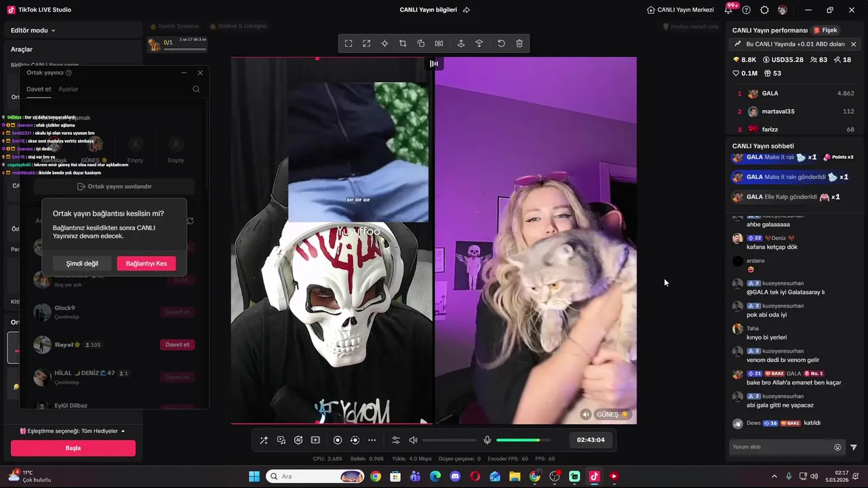Reset source with the undo arrow icon
The image size is (868, 488).
point(501,43)
